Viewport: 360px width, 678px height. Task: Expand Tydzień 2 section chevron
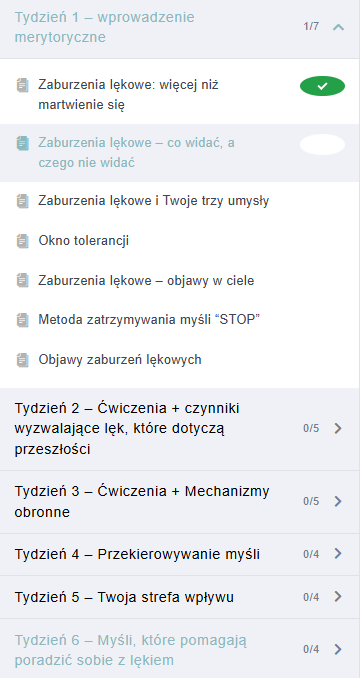click(x=338, y=429)
